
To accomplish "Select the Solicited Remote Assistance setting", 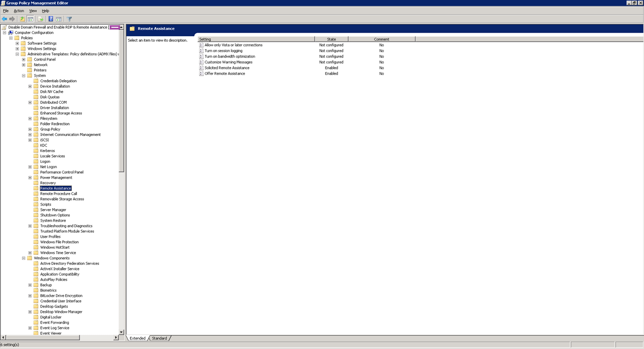I will [x=227, y=68].
